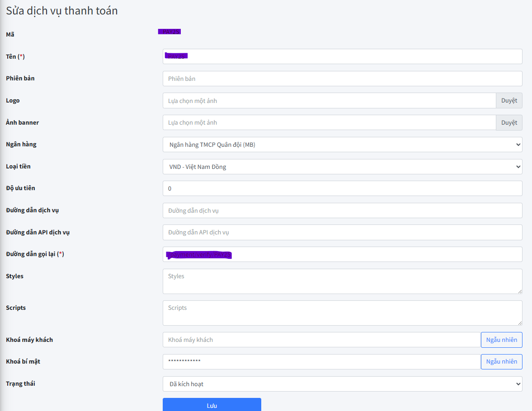Expand the Loại tiền currency dropdown

click(x=342, y=167)
